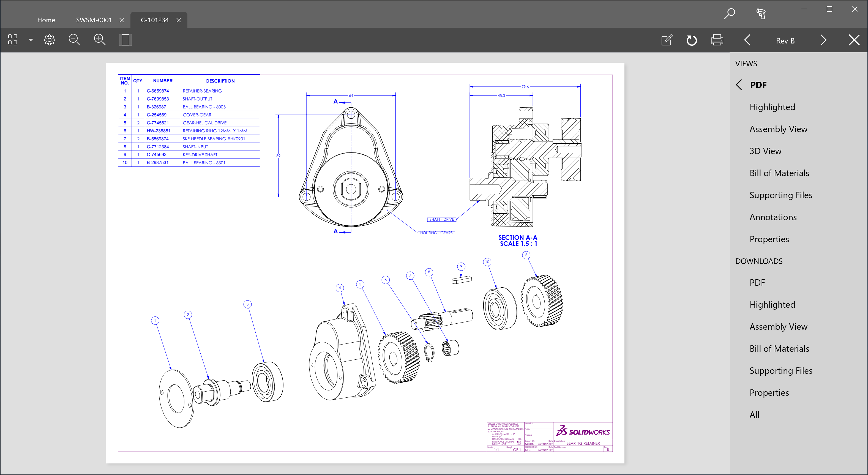Screen dimensions: 868x475
Task: Collapse the views panel back chevron
Action: tap(739, 85)
